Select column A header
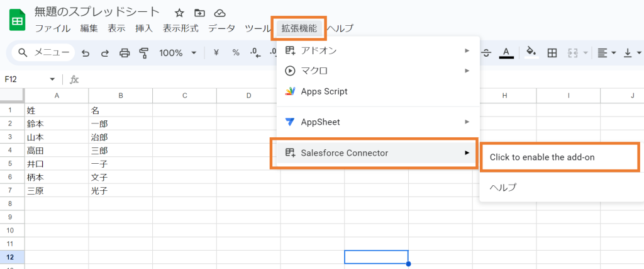 point(57,95)
